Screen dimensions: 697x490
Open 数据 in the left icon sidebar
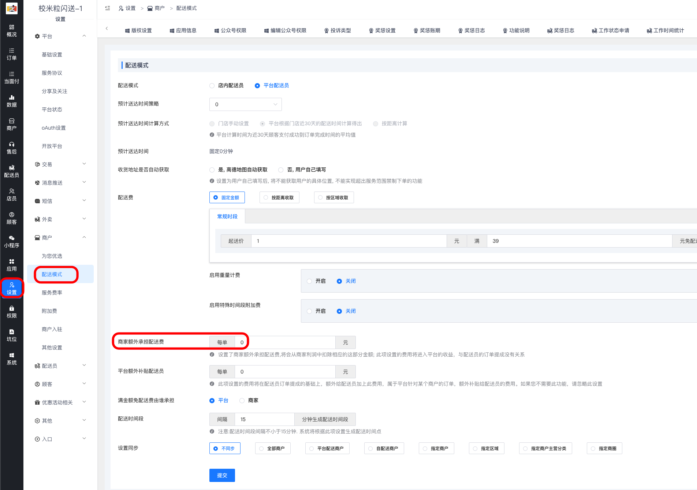click(11, 100)
